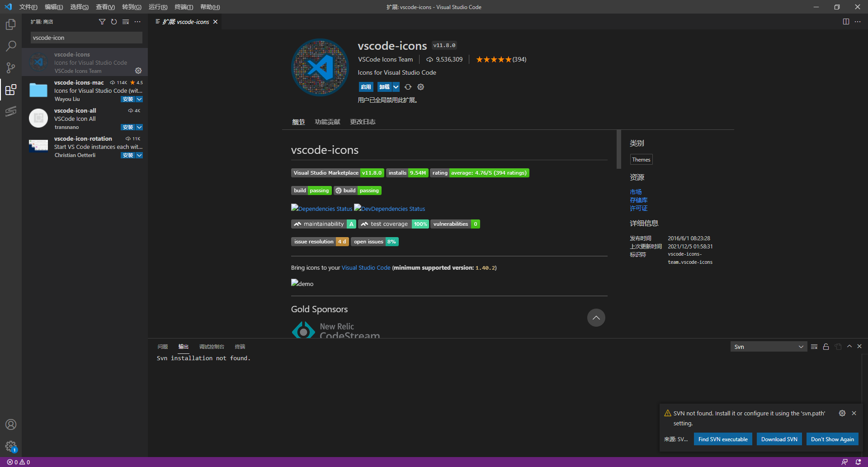868x467 pixels.
Task: Click Find SVN executable button
Action: click(x=723, y=439)
